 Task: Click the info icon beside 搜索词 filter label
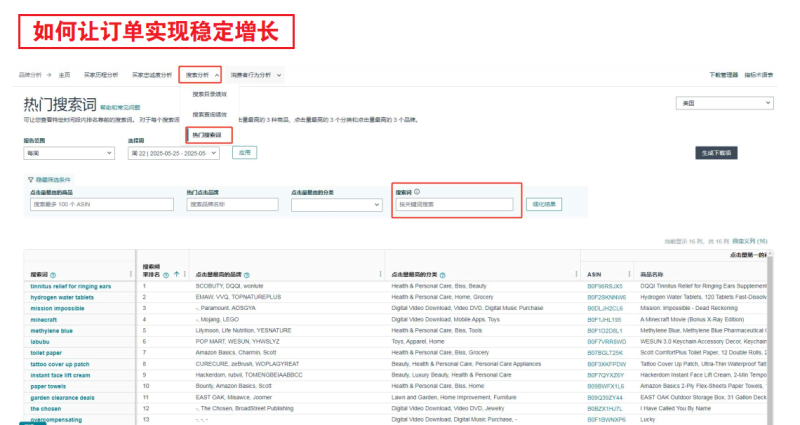point(417,191)
